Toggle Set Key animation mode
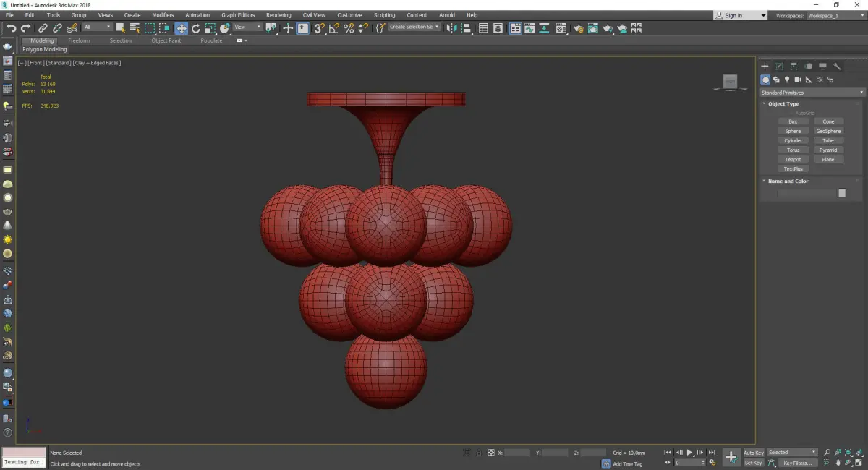 pyautogui.click(x=753, y=463)
